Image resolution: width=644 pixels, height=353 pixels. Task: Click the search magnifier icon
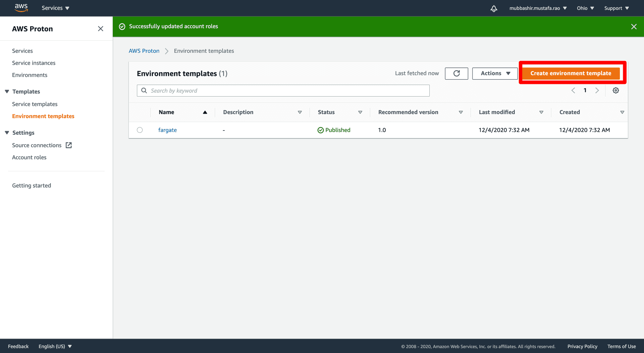tap(144, 91)
